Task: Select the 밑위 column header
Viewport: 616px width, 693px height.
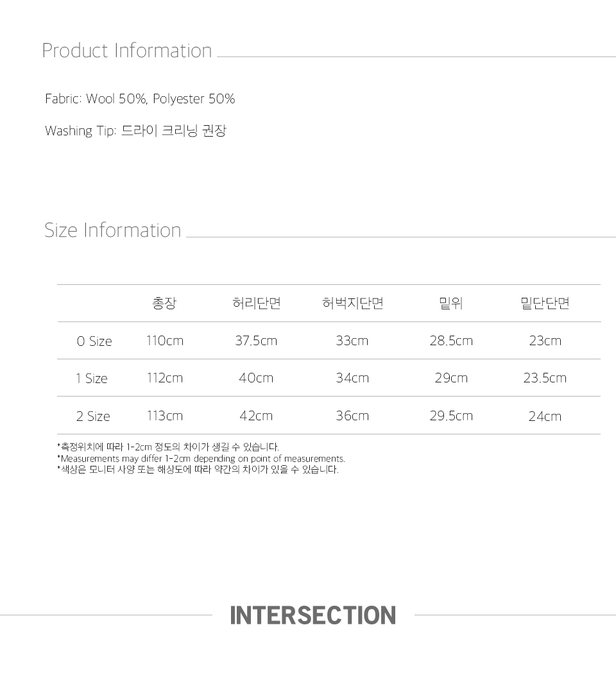Action: click(451, 304)
